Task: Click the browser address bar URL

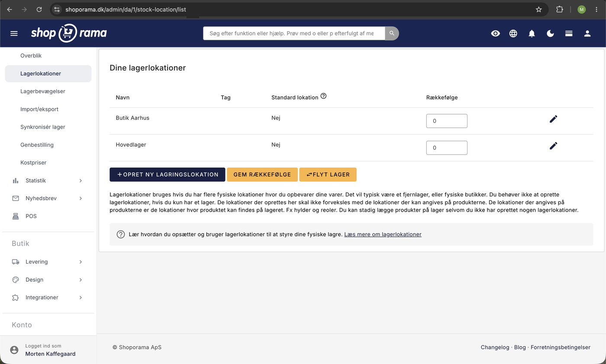Action: tap(126, 9)
